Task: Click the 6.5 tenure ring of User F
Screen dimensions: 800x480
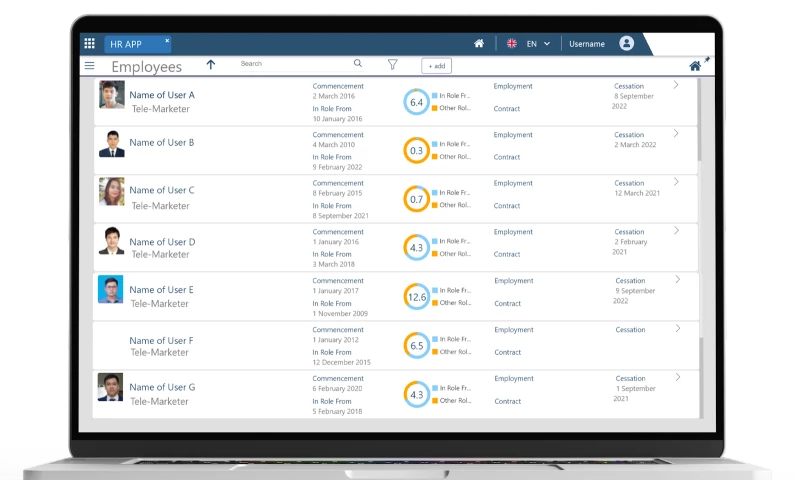Action: [417, 345]
